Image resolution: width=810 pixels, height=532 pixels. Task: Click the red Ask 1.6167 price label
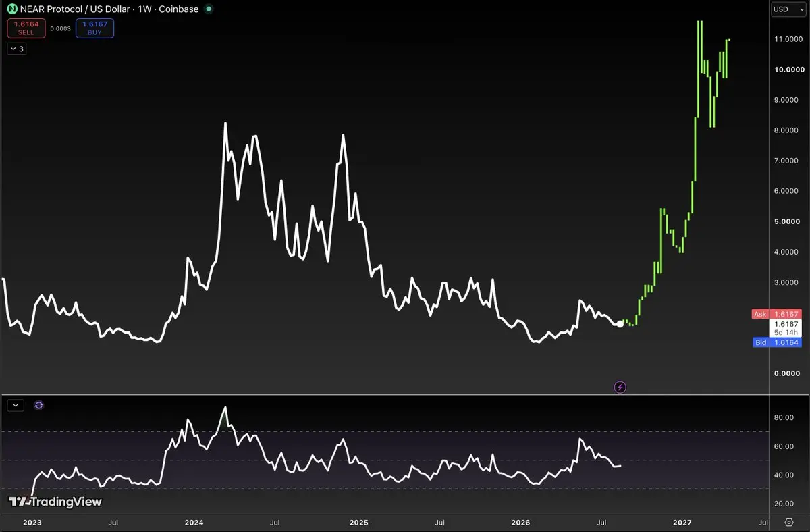pos(776,314)
